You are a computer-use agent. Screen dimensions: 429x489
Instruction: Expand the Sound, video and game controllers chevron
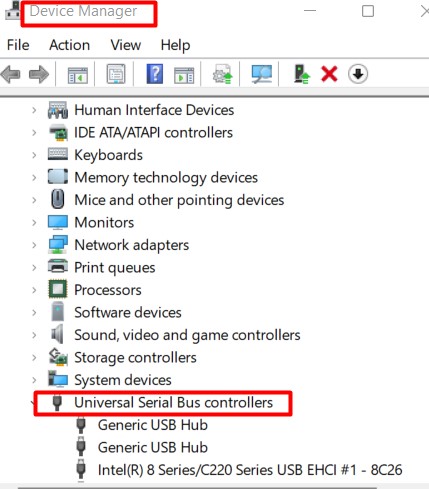(34, 335)
